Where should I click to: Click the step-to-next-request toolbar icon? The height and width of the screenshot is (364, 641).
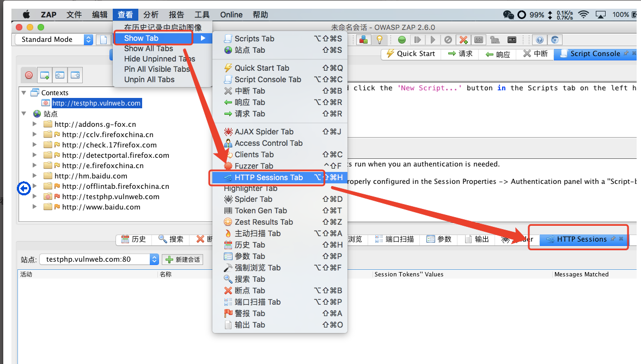417,40
